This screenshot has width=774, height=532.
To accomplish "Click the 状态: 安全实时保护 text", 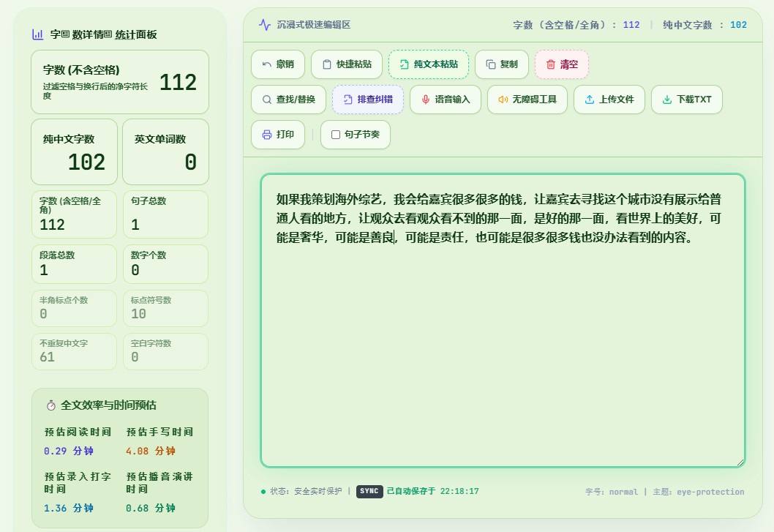I will (x=306, y=492).
